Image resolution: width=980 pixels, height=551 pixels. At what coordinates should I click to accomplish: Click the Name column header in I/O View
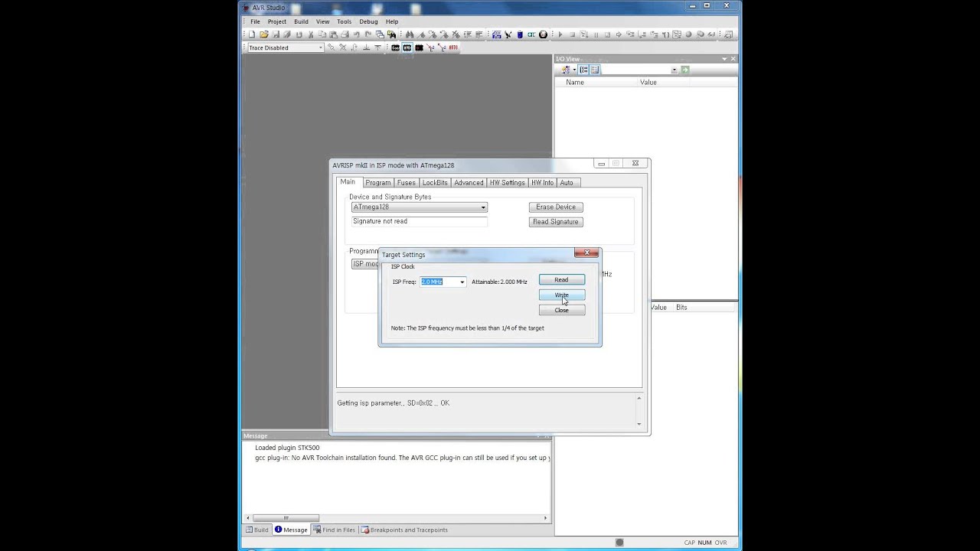[597, 82]
